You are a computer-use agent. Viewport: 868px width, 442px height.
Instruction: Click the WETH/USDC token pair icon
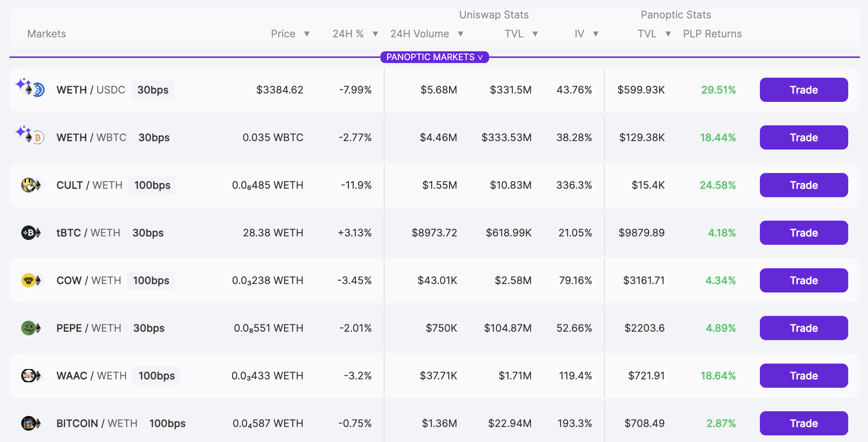33,89
